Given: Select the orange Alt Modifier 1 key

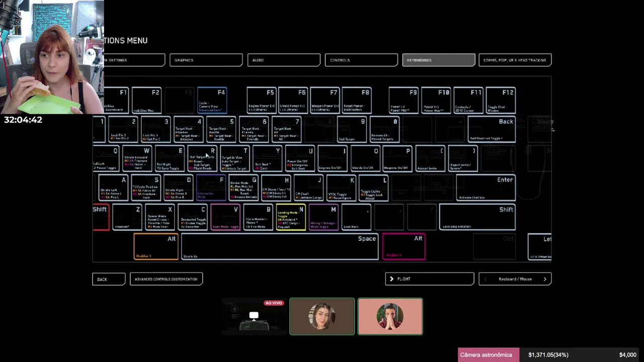Looking at the screenshot, I should tap(156, 247).
